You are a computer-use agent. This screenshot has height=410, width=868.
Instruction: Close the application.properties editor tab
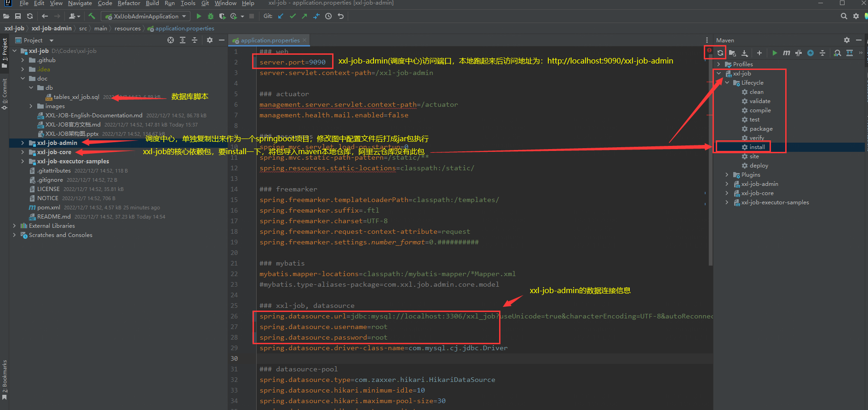[x=304, y=40]
